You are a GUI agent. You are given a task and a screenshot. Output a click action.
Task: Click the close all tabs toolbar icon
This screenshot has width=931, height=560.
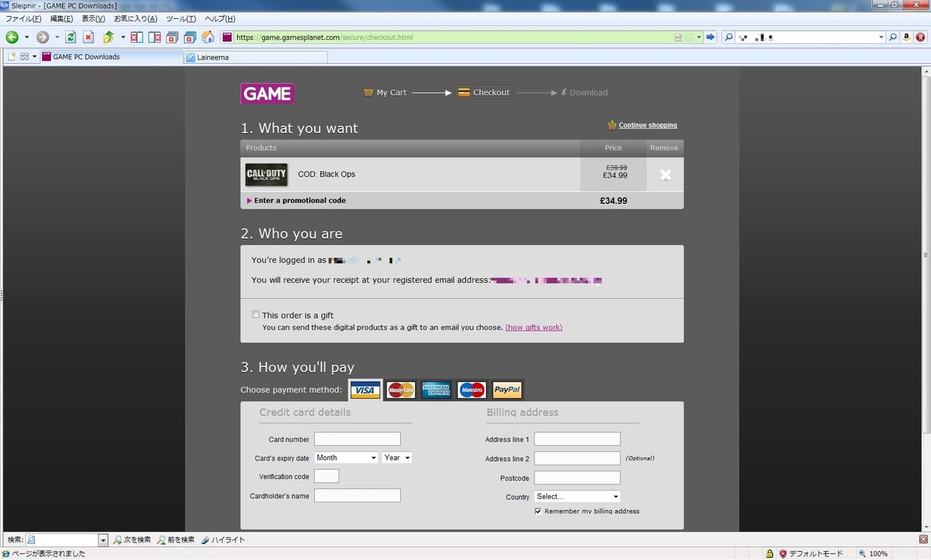coord(172,37)
